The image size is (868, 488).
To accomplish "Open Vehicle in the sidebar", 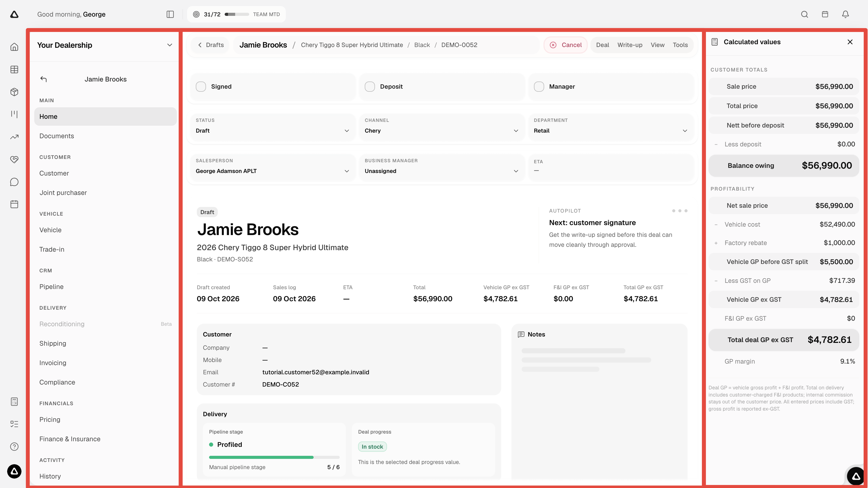I will tap(106, 230).
